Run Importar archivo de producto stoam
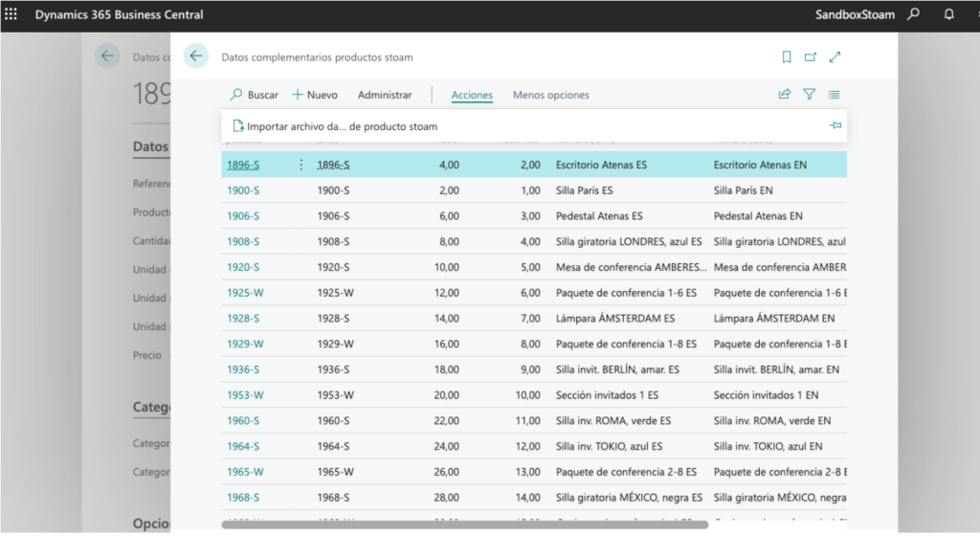Screen dimensions: 980x536 335,126
